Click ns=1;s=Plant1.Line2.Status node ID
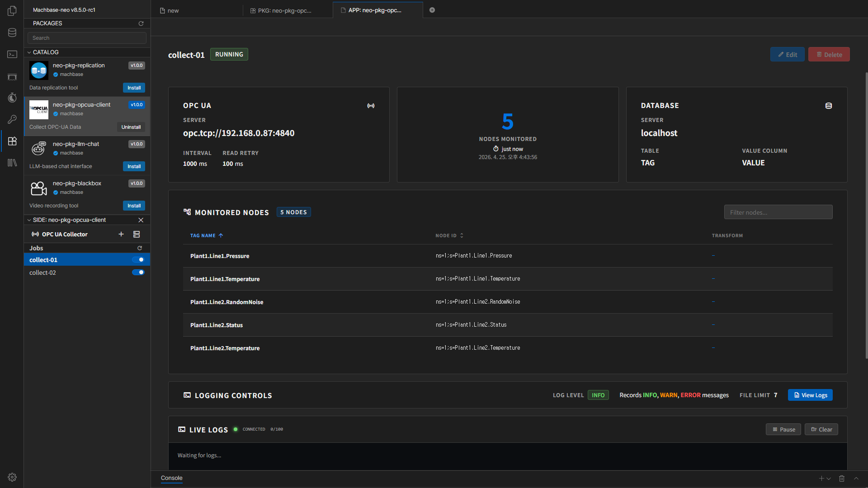 471,325
